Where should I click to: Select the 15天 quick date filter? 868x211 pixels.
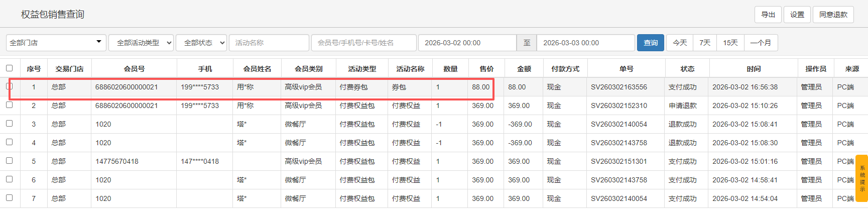(x=730, y=43)
